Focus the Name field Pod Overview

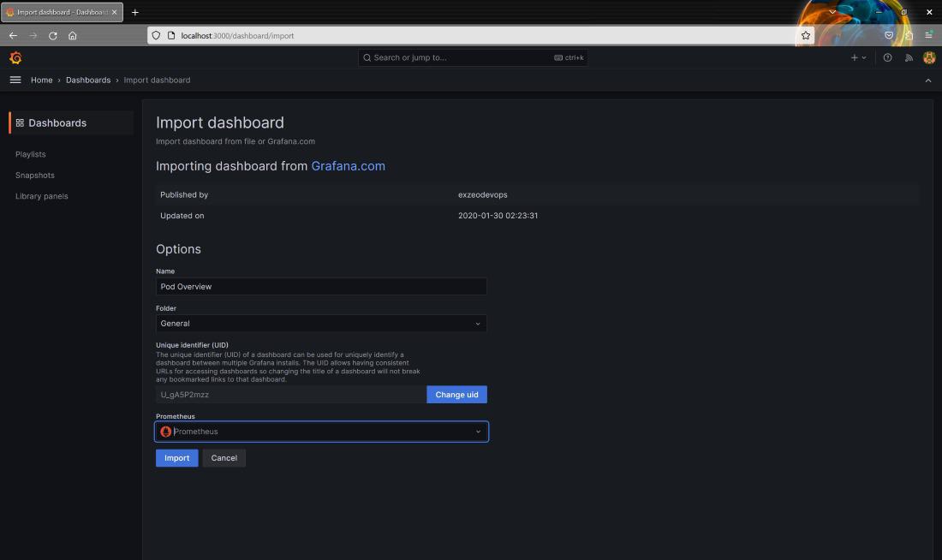pyautogui.click(x=321, y=287)
